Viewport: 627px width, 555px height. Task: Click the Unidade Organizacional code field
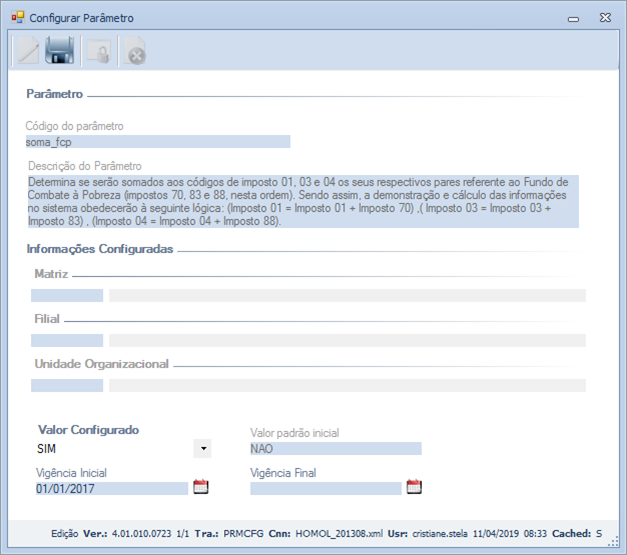tap(67, 385)
